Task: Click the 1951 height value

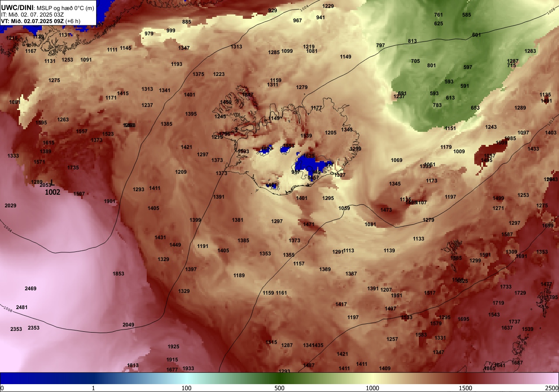Action: point(397,296)
